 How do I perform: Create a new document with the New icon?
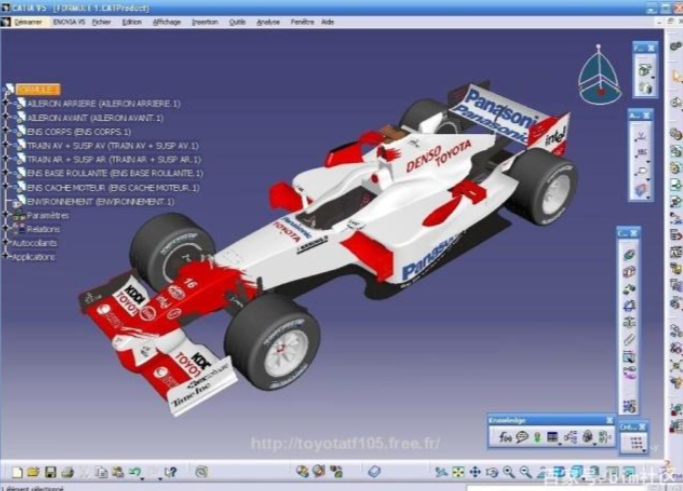[17, 472]
